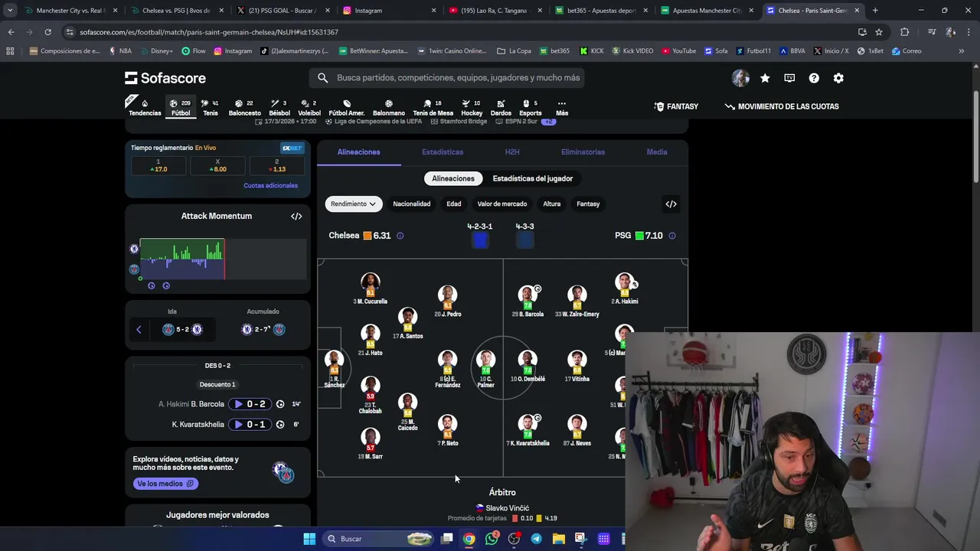Open the Media tab

coord(657,152)
